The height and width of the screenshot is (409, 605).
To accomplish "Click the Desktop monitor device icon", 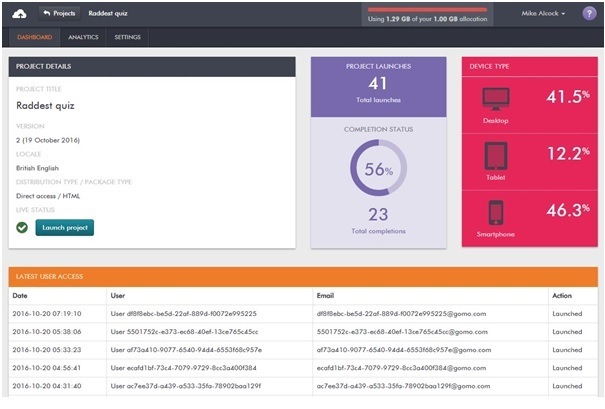I will tap(496, 99).
